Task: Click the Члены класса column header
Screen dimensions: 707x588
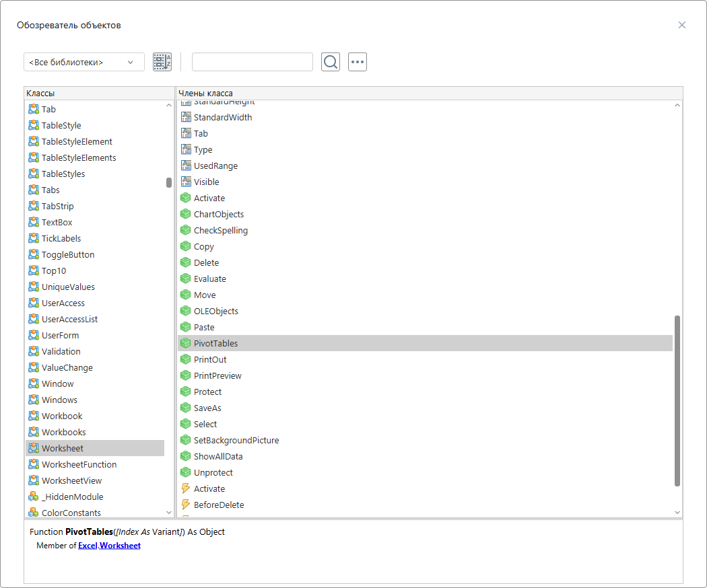Action: click(430, 93)
